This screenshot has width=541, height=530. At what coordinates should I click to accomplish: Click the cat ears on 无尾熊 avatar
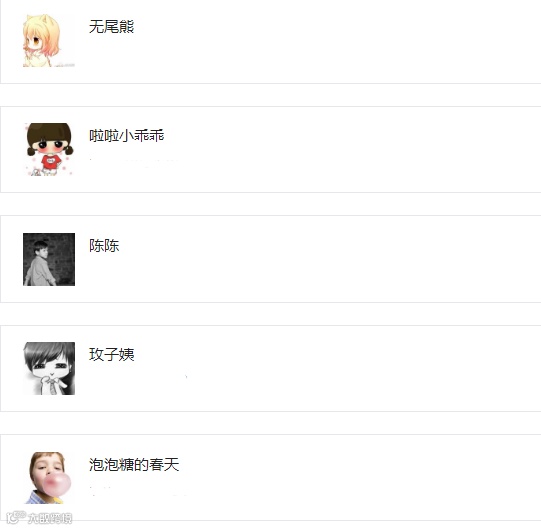pos(39,19)
